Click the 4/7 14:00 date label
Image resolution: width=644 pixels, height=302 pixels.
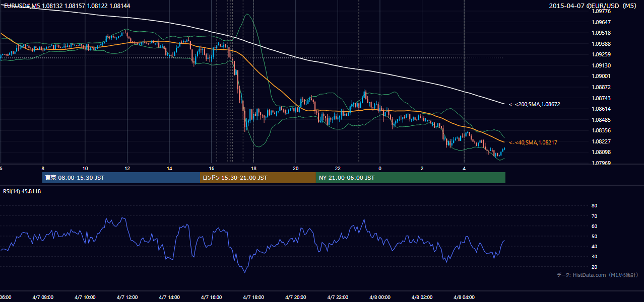169,297
